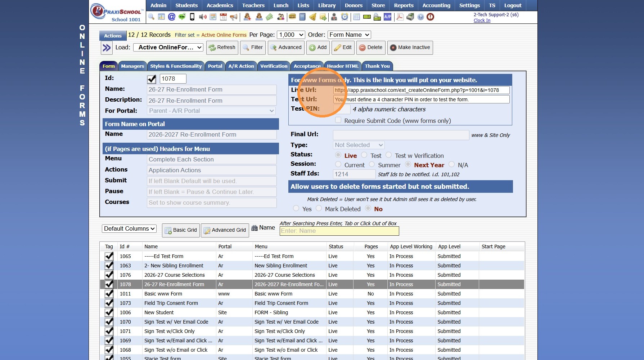Open the alarm clock icon
This screenshot has height=360, width=644.
(x=344, y=17)
